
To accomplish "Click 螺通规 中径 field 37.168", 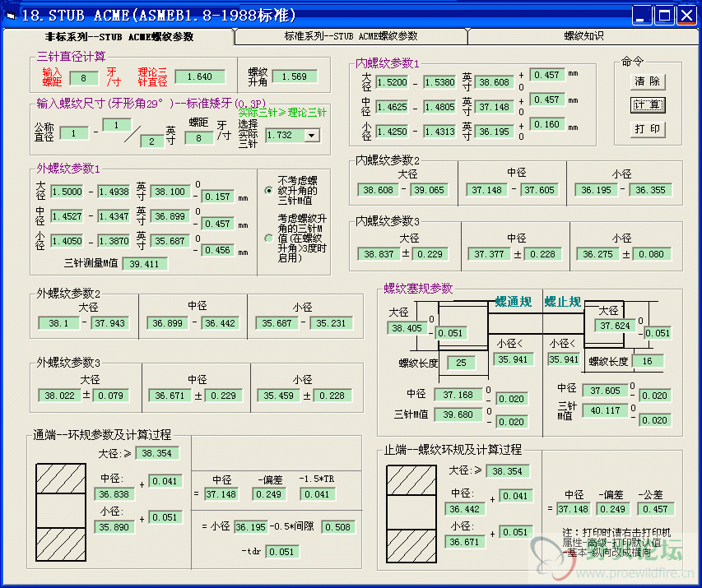I will tap(458, 395).
